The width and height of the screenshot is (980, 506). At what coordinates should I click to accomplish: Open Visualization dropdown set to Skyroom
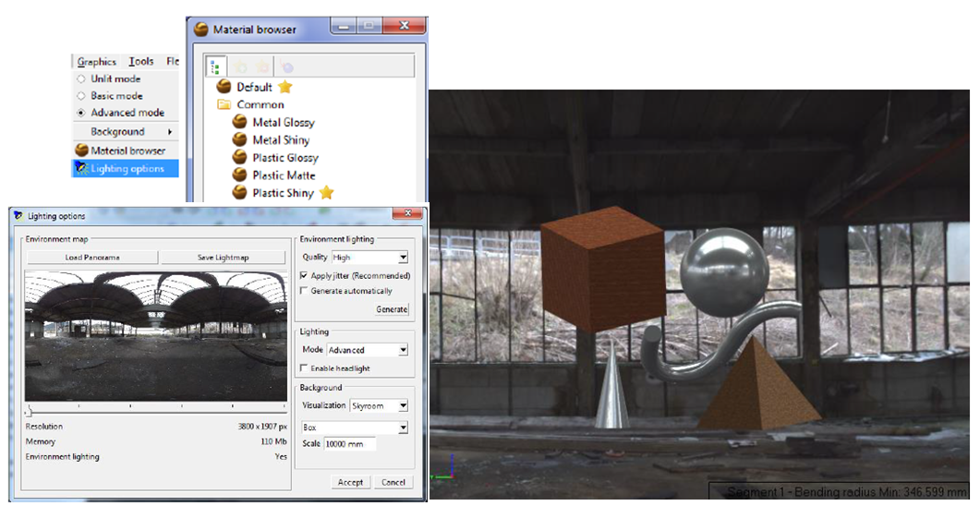[379, 405]
